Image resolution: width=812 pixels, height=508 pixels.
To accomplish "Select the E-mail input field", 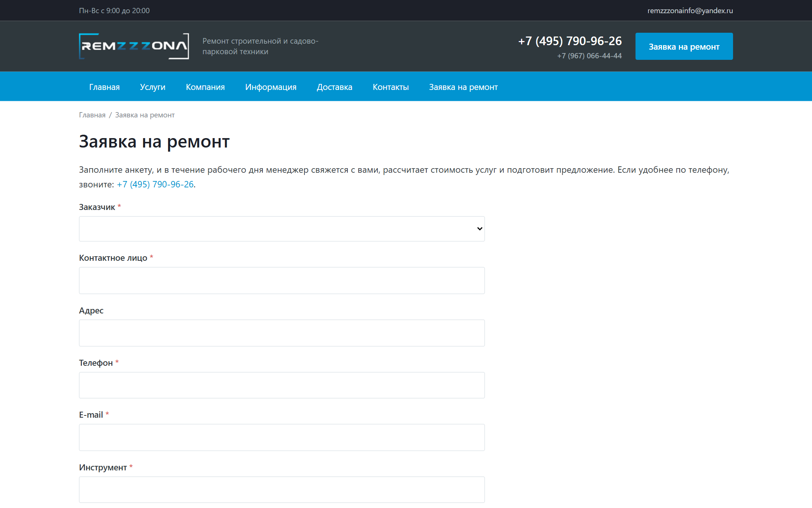I will tap(282, 438).
